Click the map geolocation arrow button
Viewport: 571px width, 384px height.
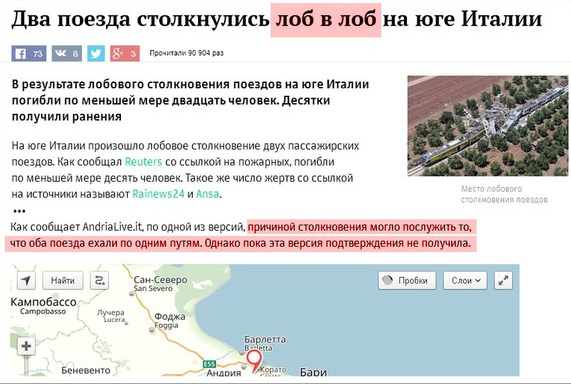[x=26, y=281]
